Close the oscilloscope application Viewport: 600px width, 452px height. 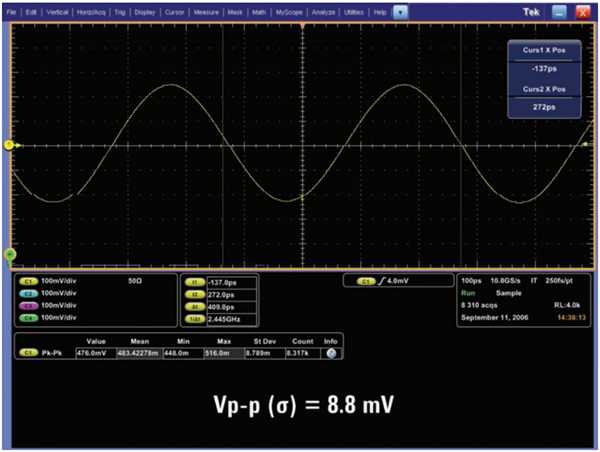click(x=583, y=12)
